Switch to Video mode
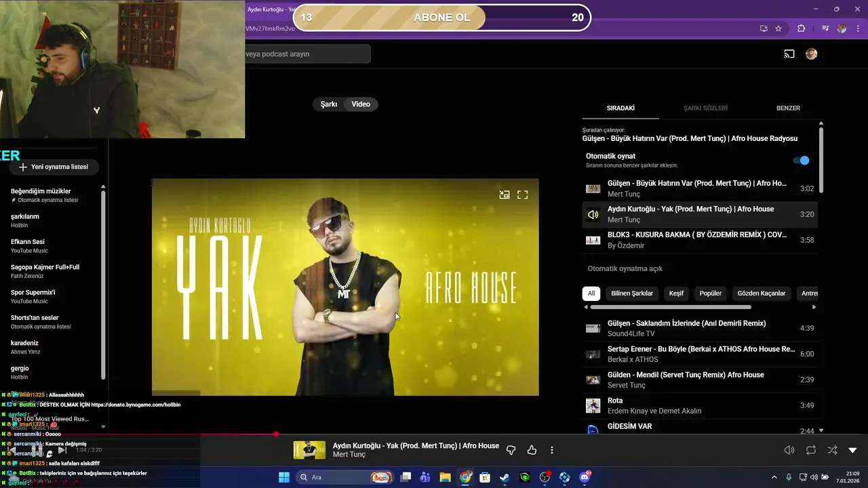This screenshot has width=868, height=488. coord(361,104)
